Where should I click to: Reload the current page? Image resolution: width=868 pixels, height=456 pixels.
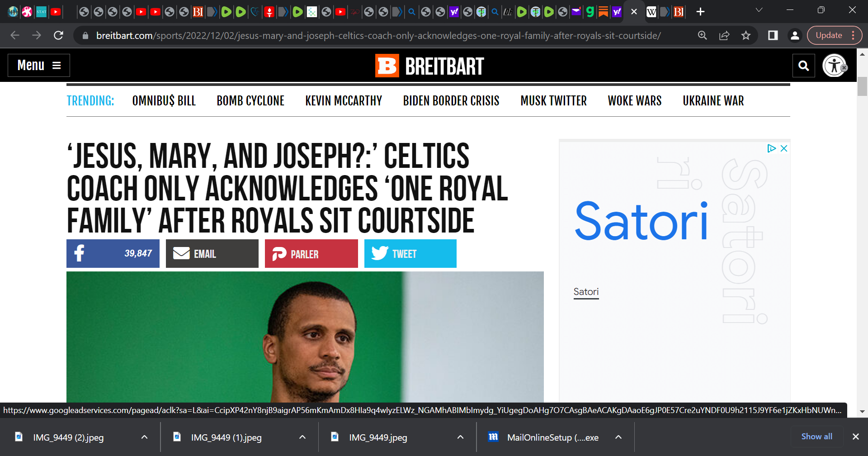[58, 35]
